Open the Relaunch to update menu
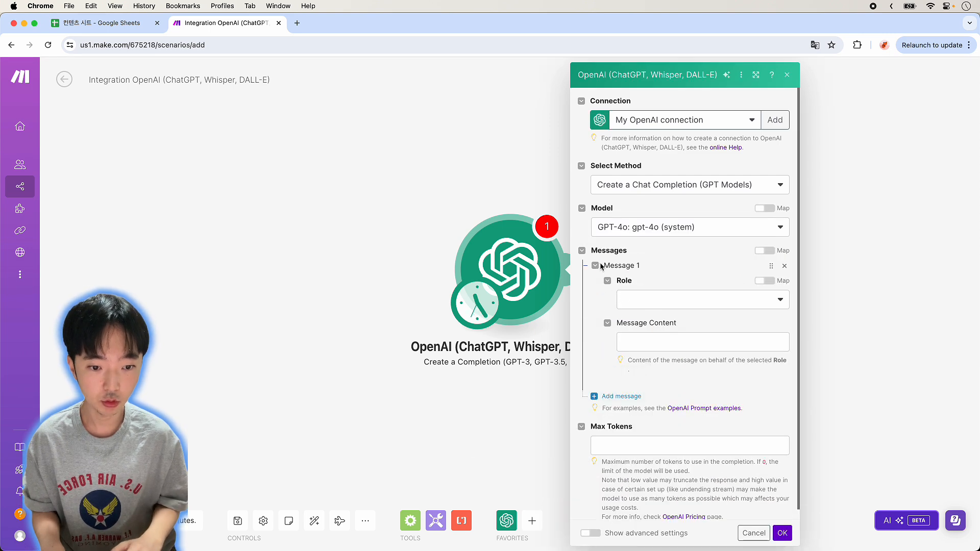Image resolution: width=980 pixels, height=551 pixels. click(936, 45)
